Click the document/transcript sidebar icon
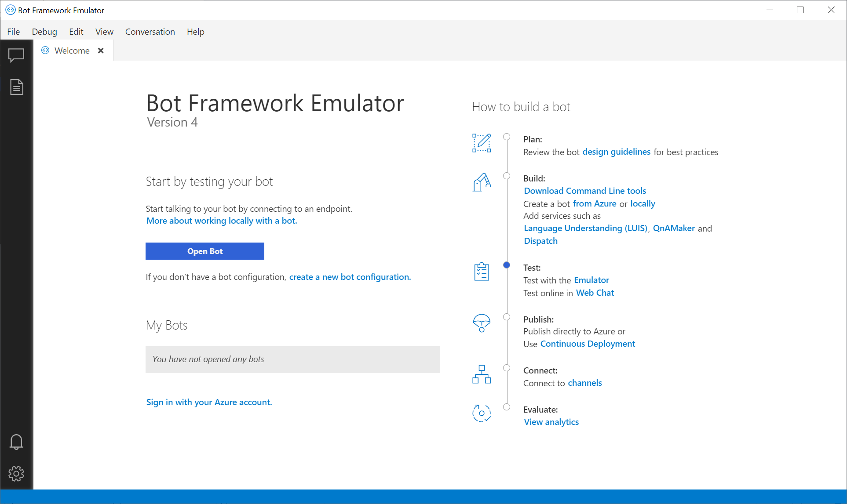 [x=16, y=87]
